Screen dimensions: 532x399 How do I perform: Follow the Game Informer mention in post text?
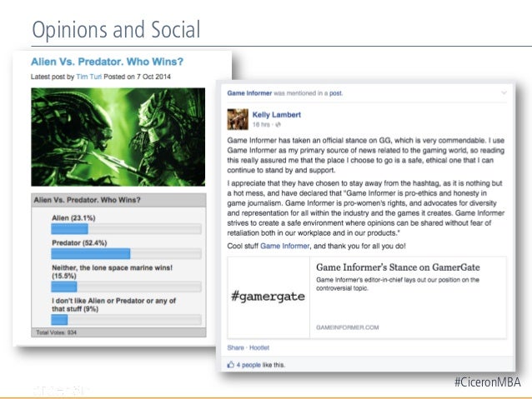pos(284,246)
